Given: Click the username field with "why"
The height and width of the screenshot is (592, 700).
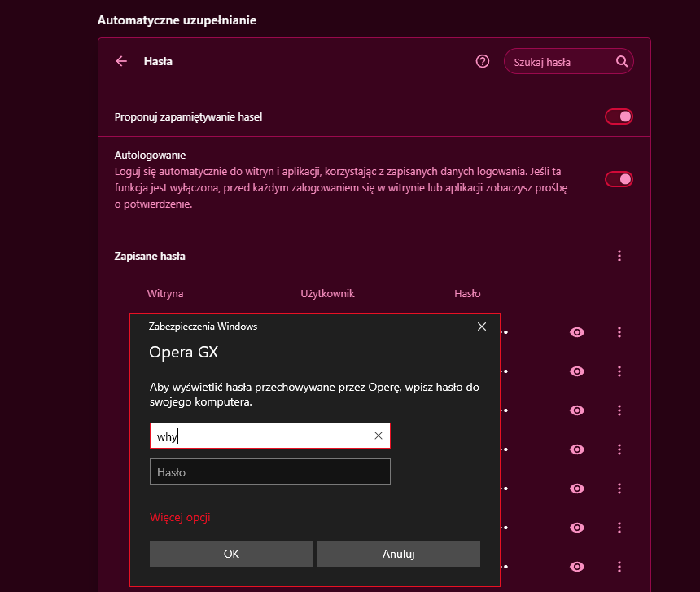Looking at the screenshot, I should (x=269, y=436).
